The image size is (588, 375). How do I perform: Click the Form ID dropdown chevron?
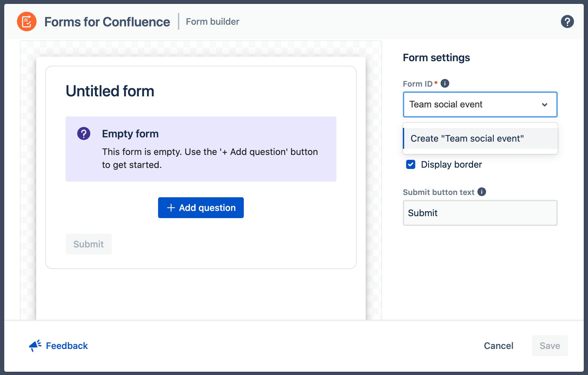click(544, 104)
